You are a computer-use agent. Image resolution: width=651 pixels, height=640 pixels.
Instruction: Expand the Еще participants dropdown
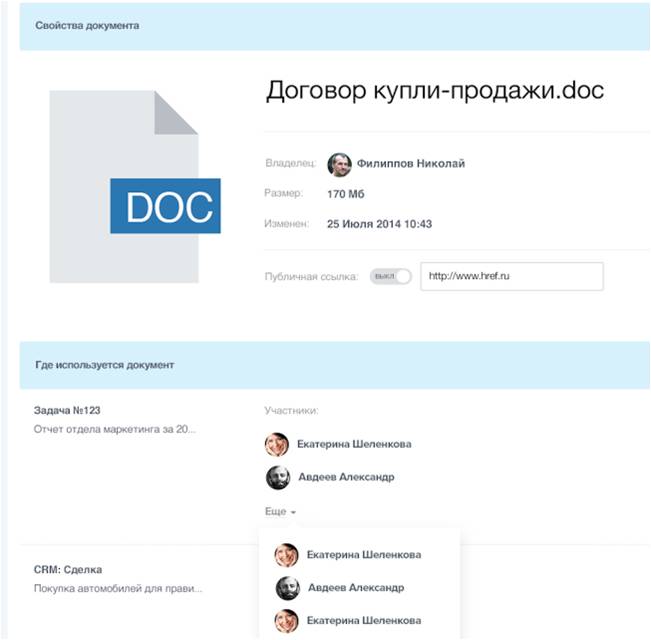[280, 511]
